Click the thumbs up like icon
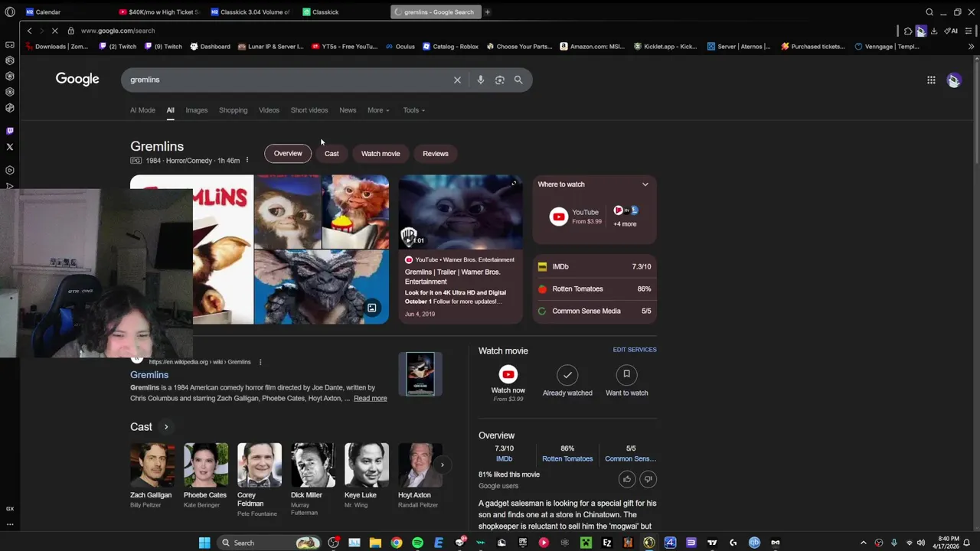Image resolution: width=980 pixels, height=551 pixels. pos(626,479)
